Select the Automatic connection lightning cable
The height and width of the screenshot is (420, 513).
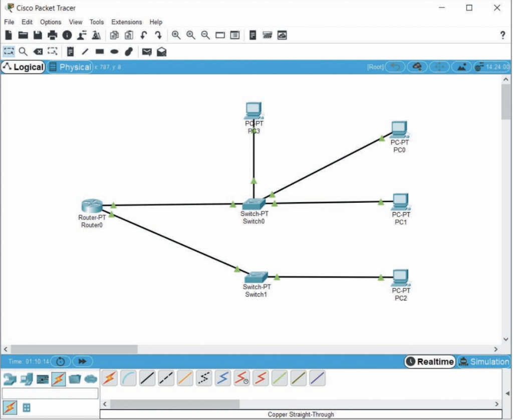pyautogui.click(x=110, y=378)
